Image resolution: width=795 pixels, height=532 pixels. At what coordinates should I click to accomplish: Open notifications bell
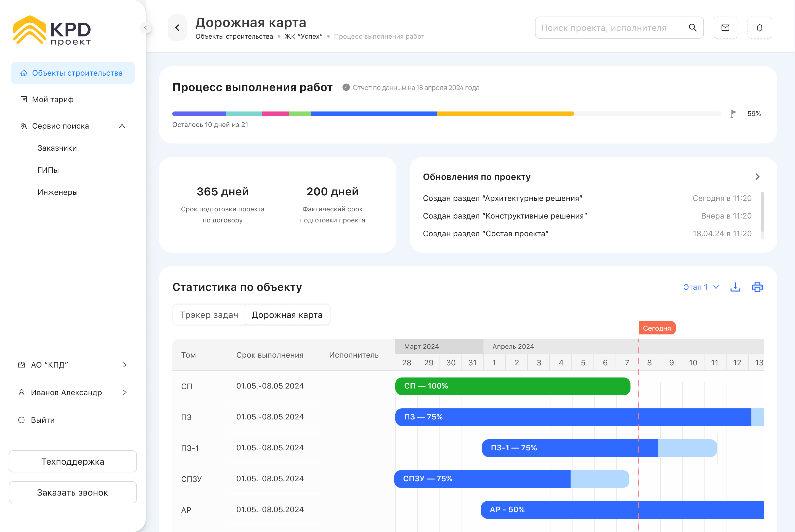click(760, 28)
